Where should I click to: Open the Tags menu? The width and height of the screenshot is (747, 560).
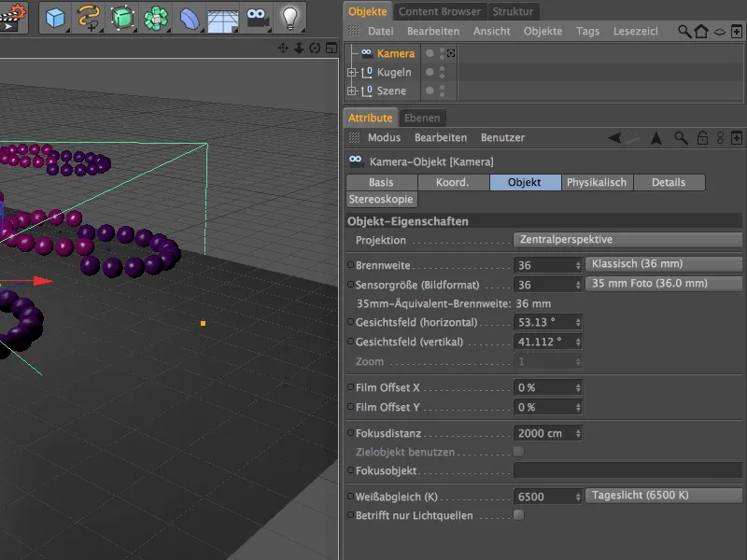tap(587, 32)
